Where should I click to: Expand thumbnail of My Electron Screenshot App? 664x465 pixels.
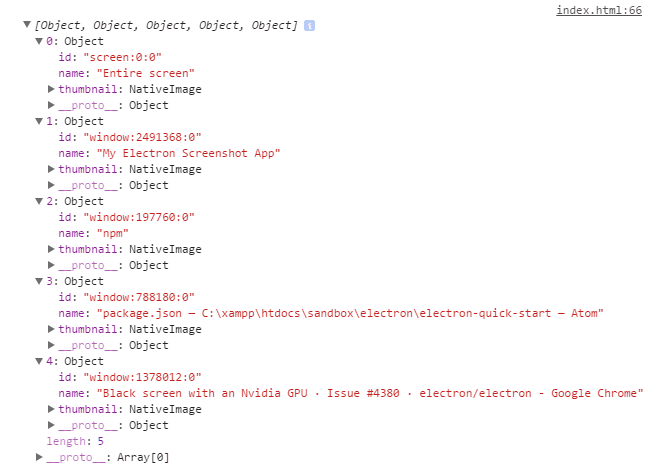[x=52, y=169]
